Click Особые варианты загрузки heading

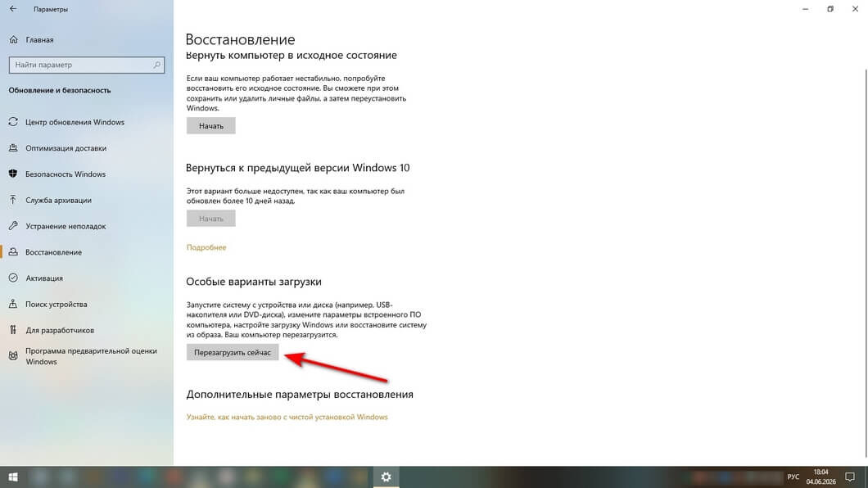coord(254,281)
